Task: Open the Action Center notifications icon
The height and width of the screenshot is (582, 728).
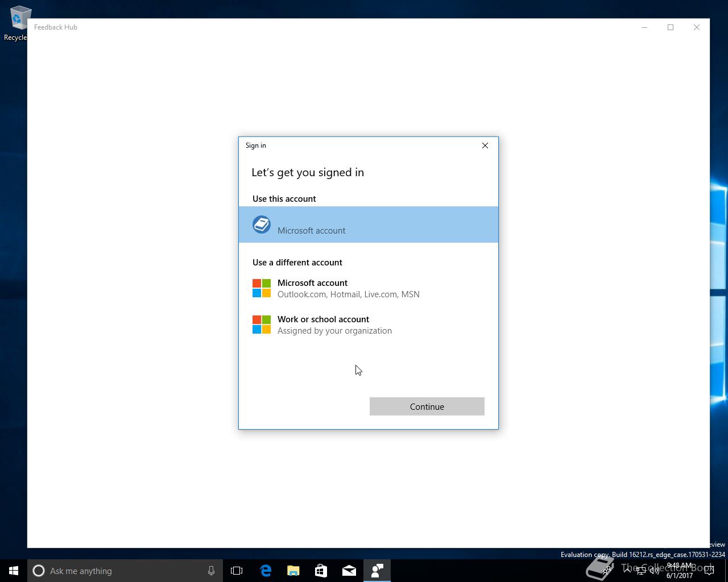Action: pos(709,571)
